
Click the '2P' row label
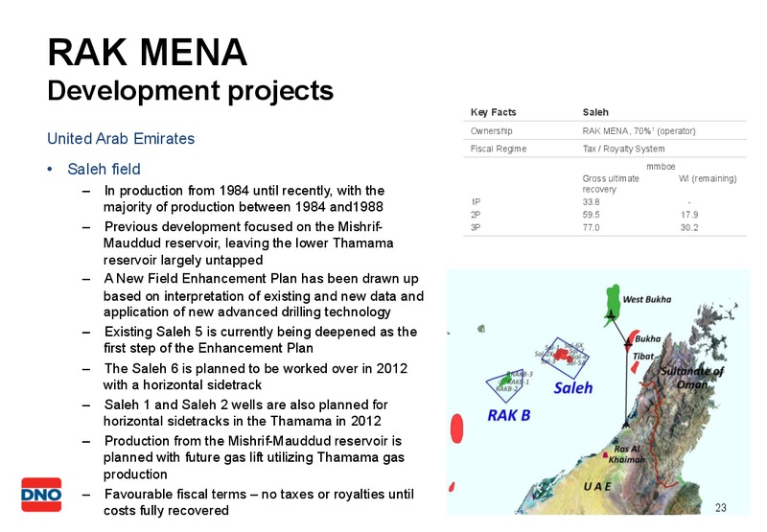[x=476, y=215]
